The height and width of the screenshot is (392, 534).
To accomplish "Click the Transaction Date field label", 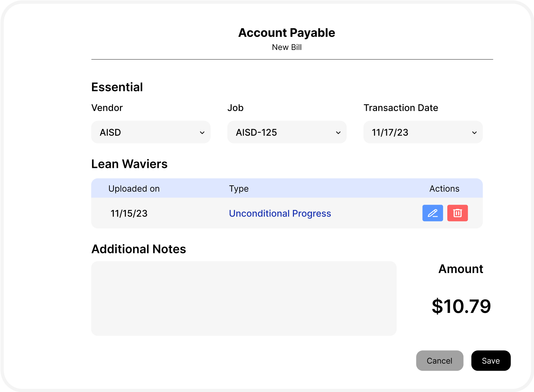I will click(x=401, y=108).
